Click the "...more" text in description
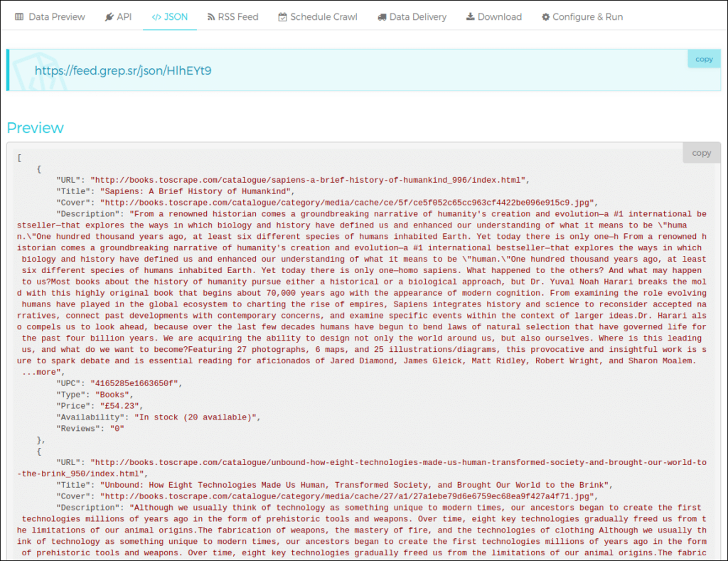This screenshot has width=728, height=561. (x=41, y=373)
